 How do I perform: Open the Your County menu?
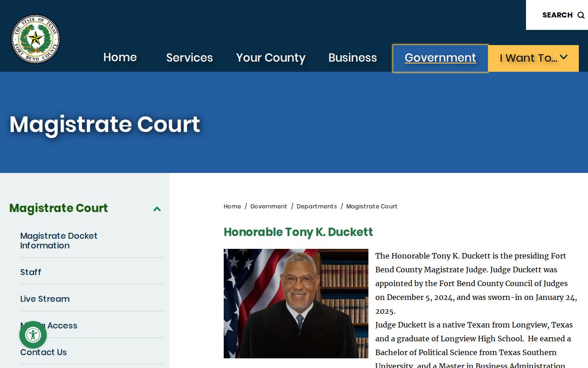[271, 58]
